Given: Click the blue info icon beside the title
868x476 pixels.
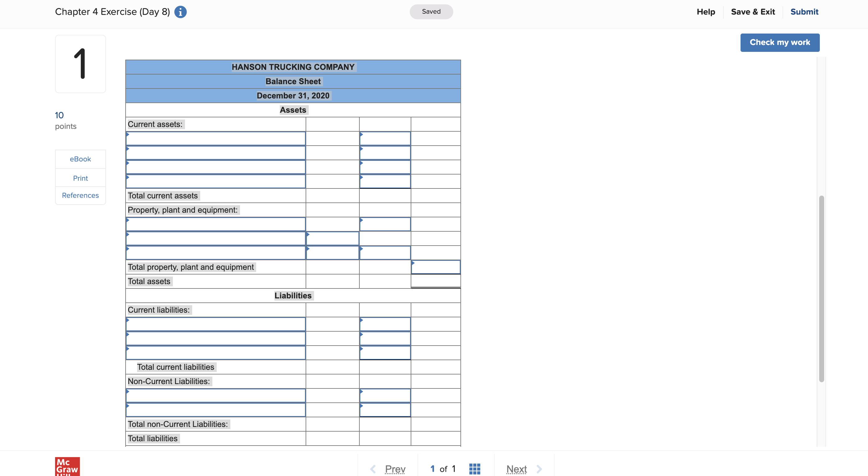Looking at the screenshot, I should coord(180,12).
